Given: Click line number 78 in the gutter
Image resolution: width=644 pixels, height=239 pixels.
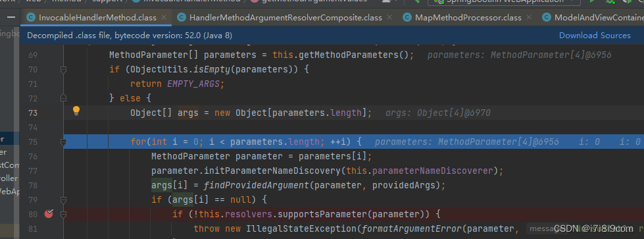Looking at the screenshot, I should coord(32,185).
